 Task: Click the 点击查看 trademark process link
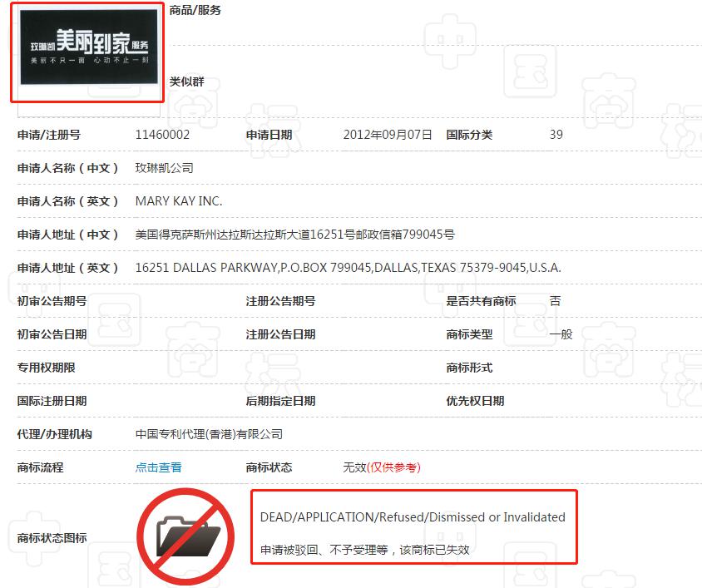[158, 467]
